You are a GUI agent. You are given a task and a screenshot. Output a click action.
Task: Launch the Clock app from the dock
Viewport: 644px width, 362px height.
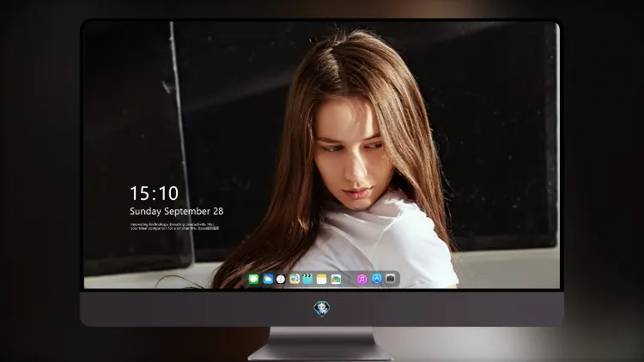[x=281, y=279]
